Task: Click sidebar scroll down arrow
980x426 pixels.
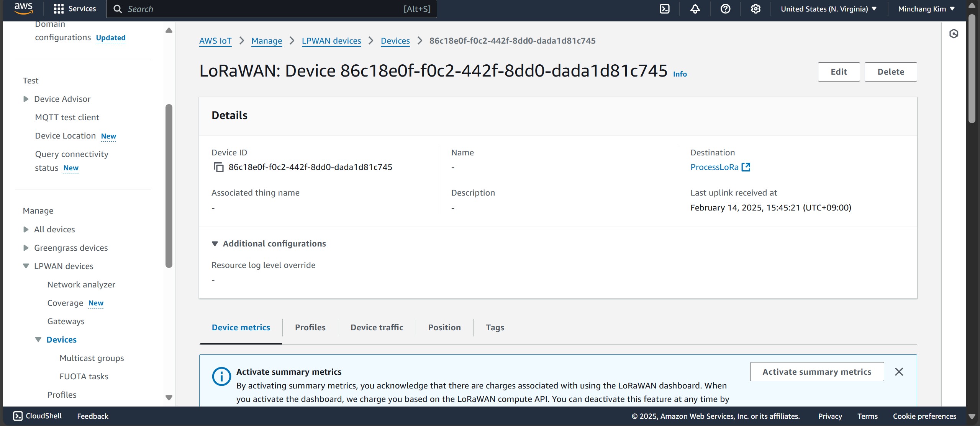Action: (x=169, y=398)
